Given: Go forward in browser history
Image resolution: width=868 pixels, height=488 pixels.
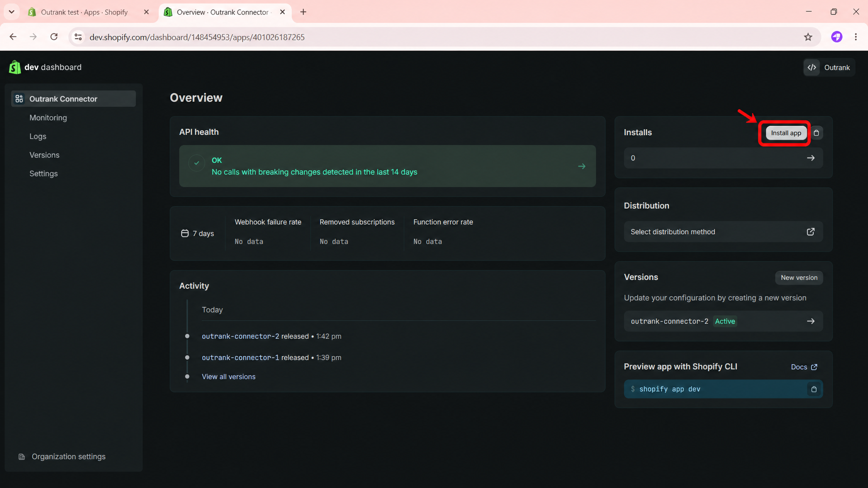Looking at the screenshot, I should [33, 37].
